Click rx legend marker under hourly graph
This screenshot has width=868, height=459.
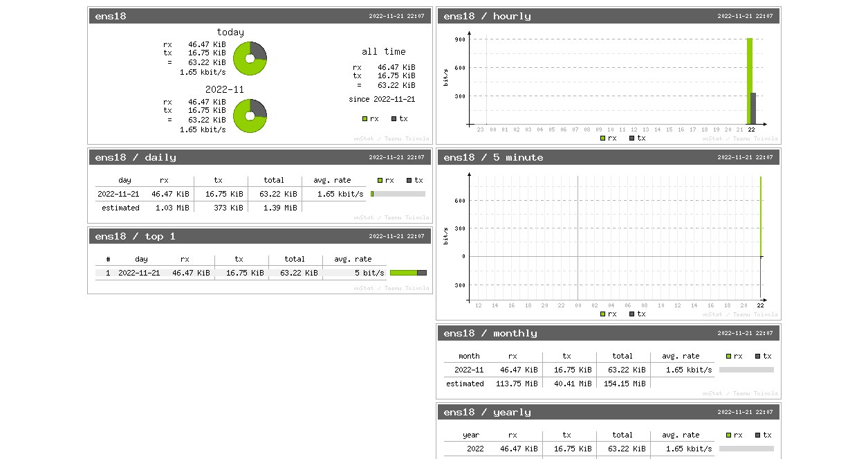point(602,138)
